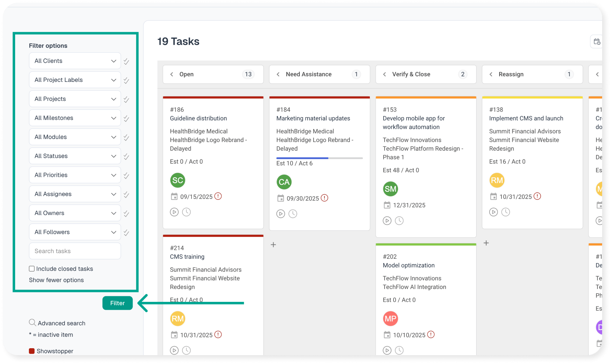Start timer on task #186 card

174,212
